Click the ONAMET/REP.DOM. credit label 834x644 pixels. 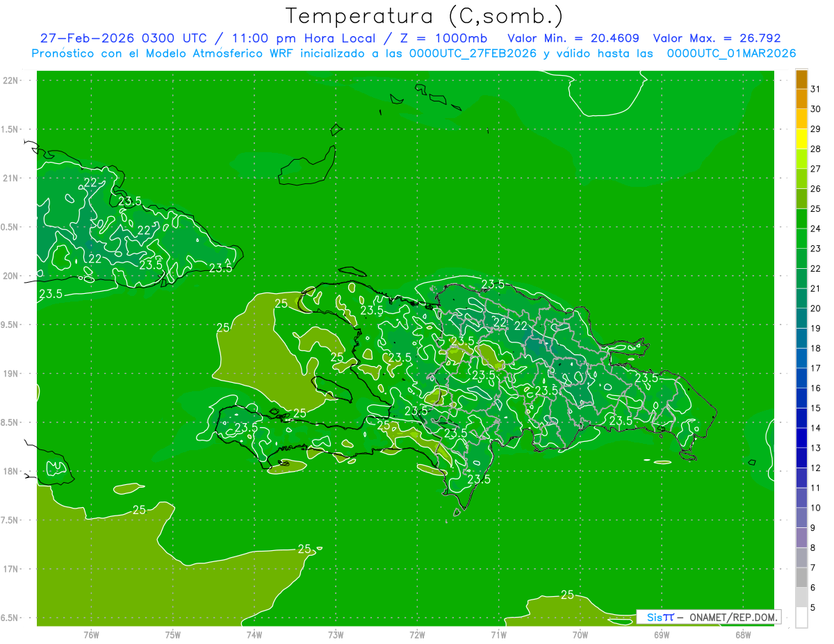pyautogui.click(x=733, y=617)
